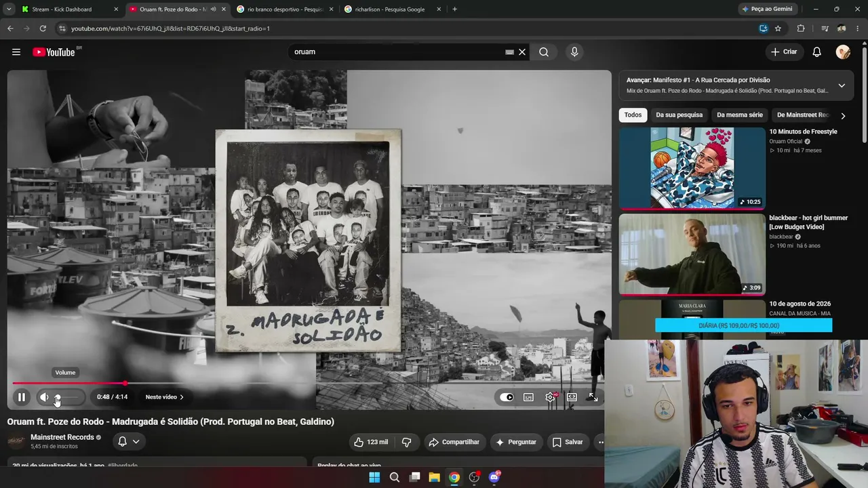Open more actions with the three-dot button
The width and height of the screenshot is (868, 488).
[599, 442]
